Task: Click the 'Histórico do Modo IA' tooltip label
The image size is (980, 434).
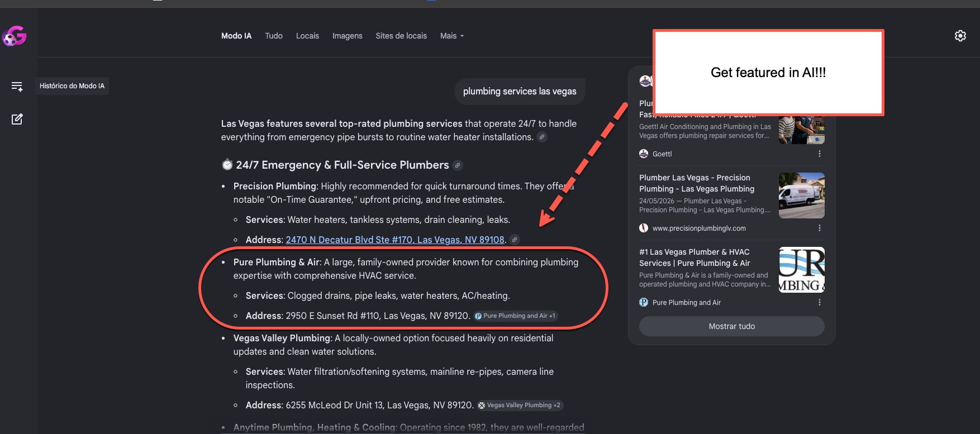Action: click(72, 86)
